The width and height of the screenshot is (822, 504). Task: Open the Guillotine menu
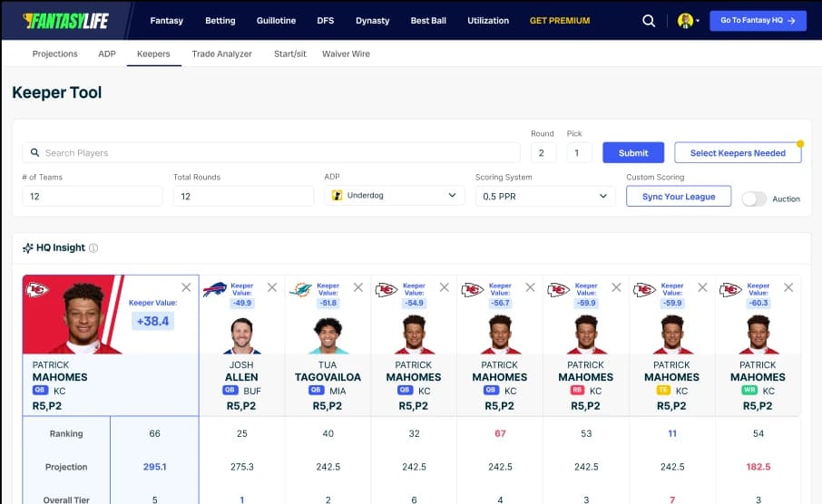276,21
